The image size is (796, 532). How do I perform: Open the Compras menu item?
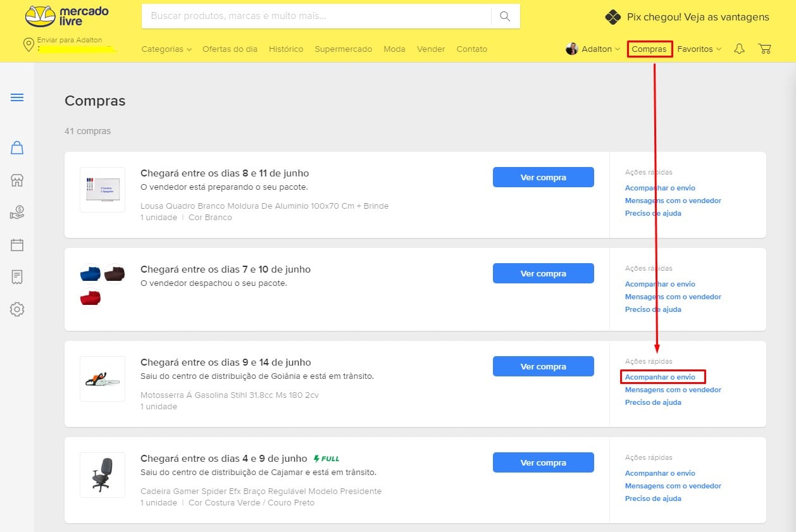pos(649,49)
